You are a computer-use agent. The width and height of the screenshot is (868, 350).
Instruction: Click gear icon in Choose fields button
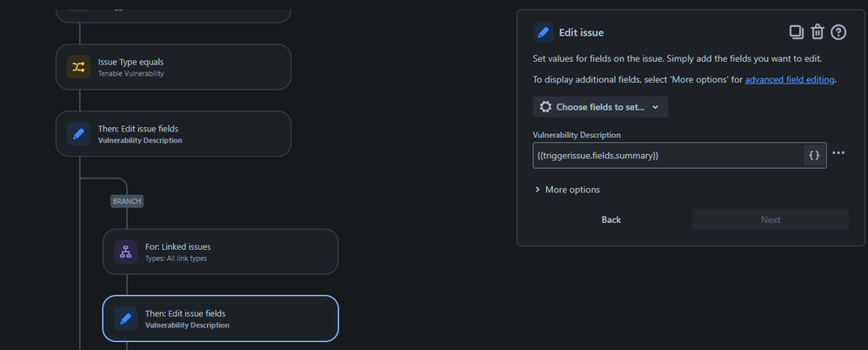545,107
